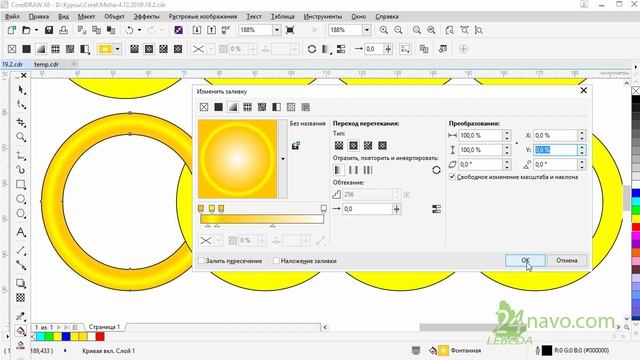Image resolution: width=640 pixels, height=360 pixels.
Task: Choose Uniform fill in dialog
Action: [x=219, y=107]
